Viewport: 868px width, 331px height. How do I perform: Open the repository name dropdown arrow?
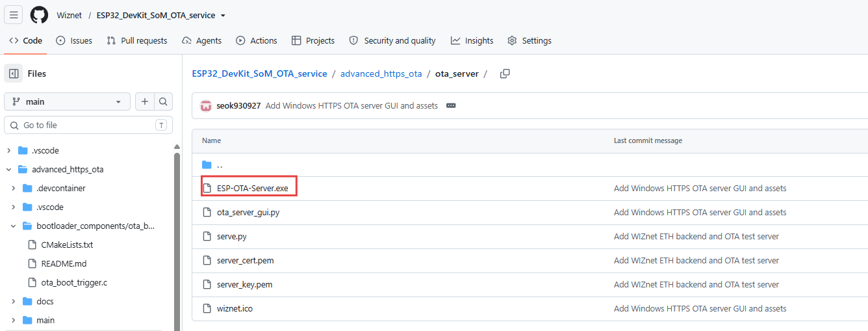pos(223,16)
